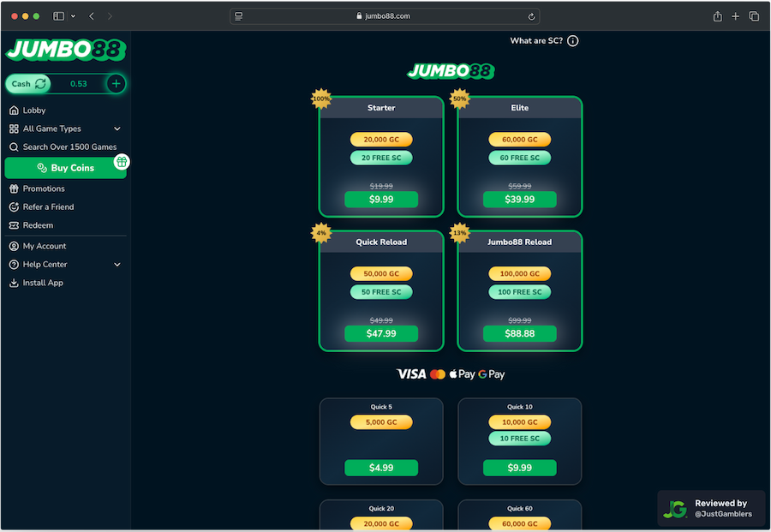Expand the All Game Types chevron
Screen dimensions: 771x532
point(117,129)
